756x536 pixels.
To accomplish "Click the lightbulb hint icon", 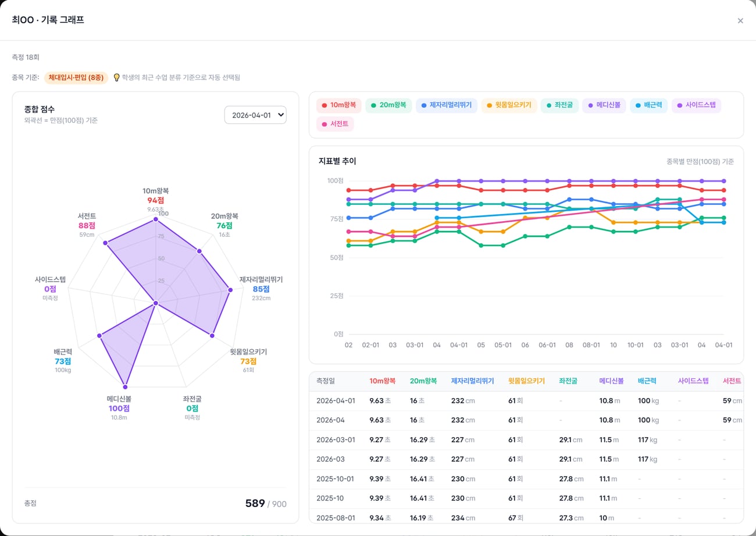I will point(116,77).
